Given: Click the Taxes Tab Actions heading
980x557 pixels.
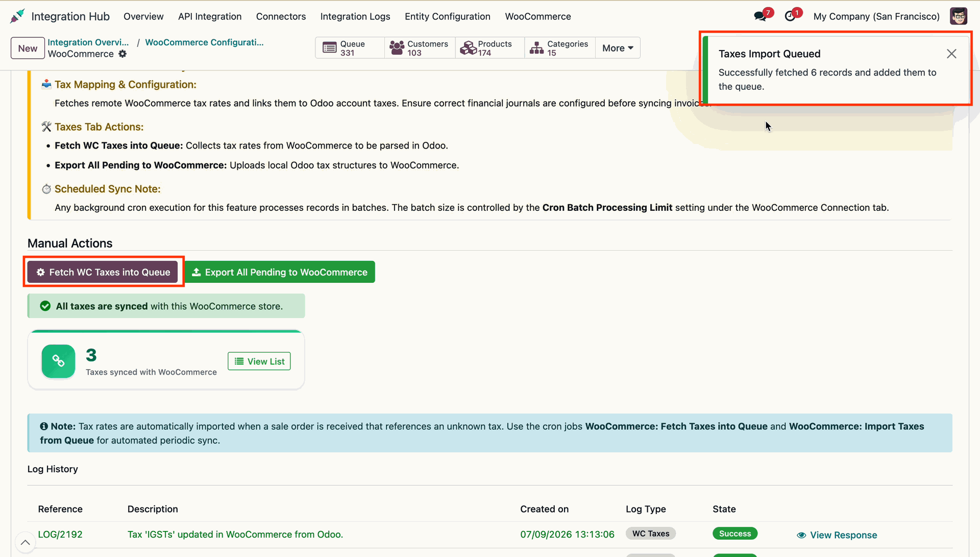Looking at the screenshot, I should click(x=99, y=127).
